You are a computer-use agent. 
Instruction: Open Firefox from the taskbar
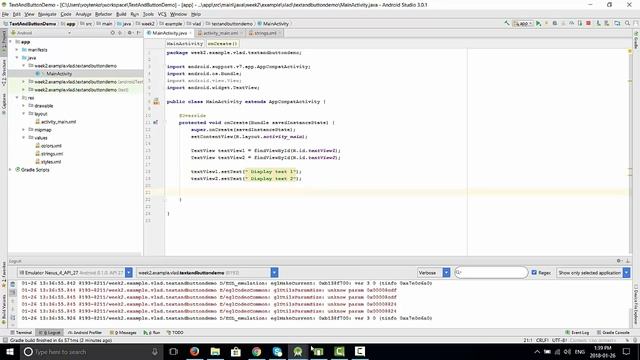tap(194, 351)
